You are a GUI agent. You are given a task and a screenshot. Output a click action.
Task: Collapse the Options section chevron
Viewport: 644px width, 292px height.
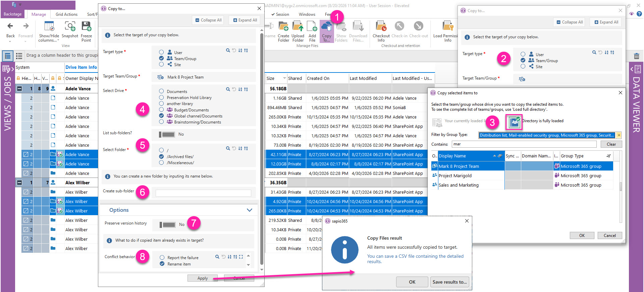click(x=249, y=210)
